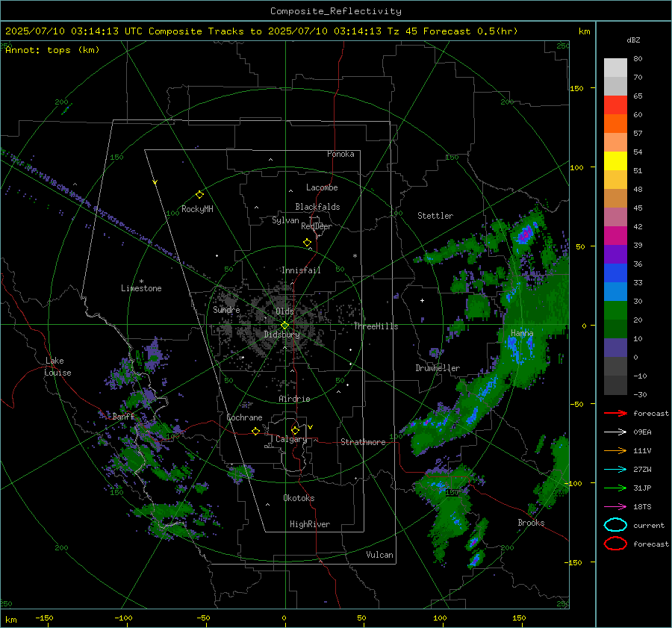Click the Airdrie town label
The height and width of the screenshot is (628, 672).
pyautogui.click(x=294, y=399)
